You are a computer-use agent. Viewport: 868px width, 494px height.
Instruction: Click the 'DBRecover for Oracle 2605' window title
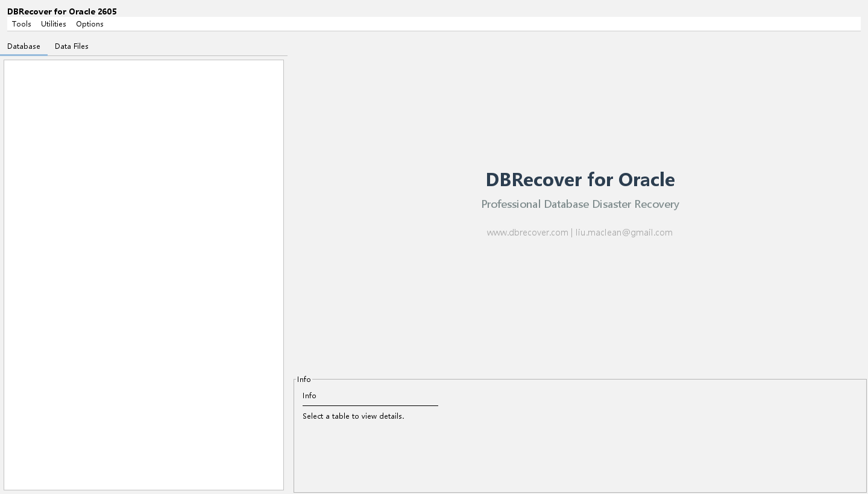(62, 11)
